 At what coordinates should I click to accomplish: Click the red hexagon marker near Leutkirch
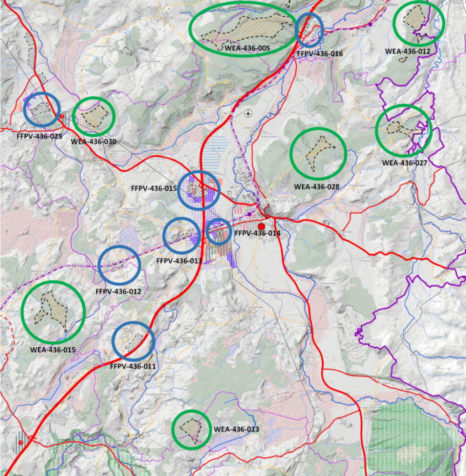click(261, 226)
